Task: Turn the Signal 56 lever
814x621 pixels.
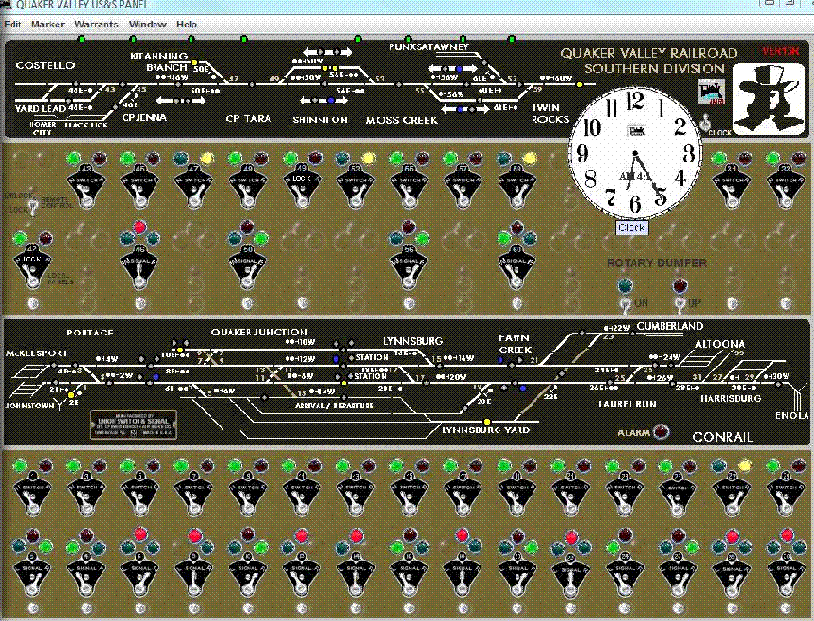Action: [x=409, y=267]
